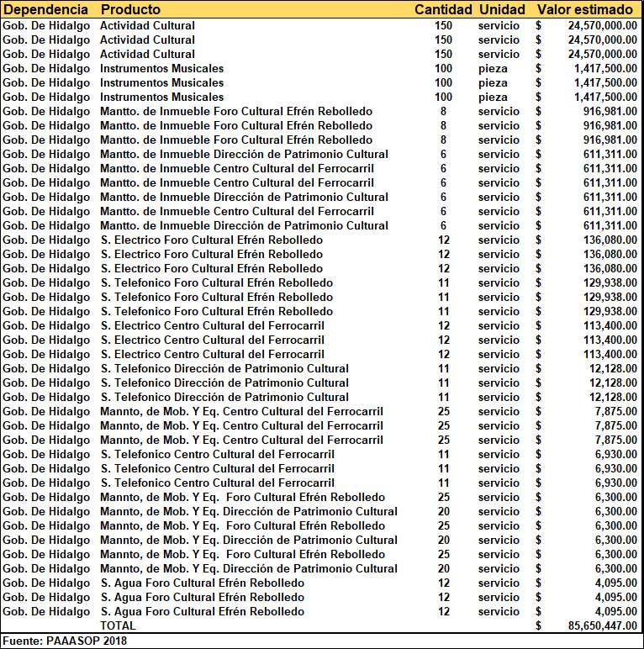644x649 pixels.
Task: Click first 'S. Agua Foro Cultural Efrén Rebolledo'
Action: tap(203, 583)
